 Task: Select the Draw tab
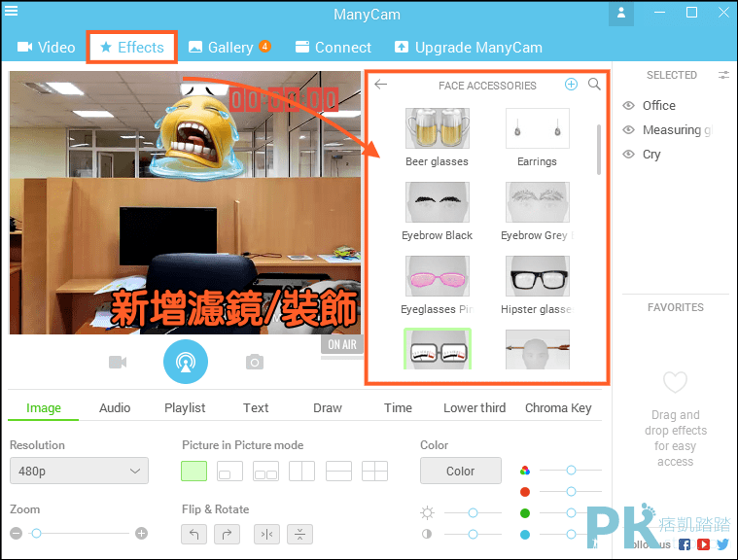pos(328,408)
